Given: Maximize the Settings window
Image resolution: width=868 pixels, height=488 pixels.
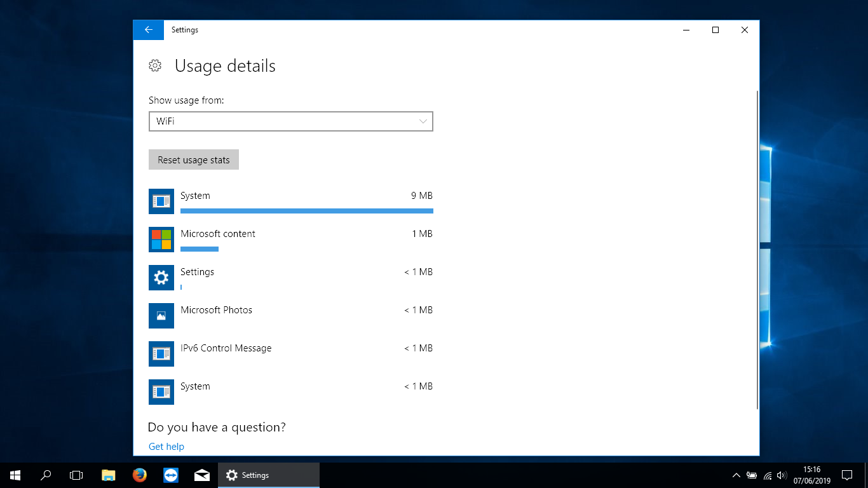Looking at the screenshot, I should pyautogui.click(x=715, y=30).
